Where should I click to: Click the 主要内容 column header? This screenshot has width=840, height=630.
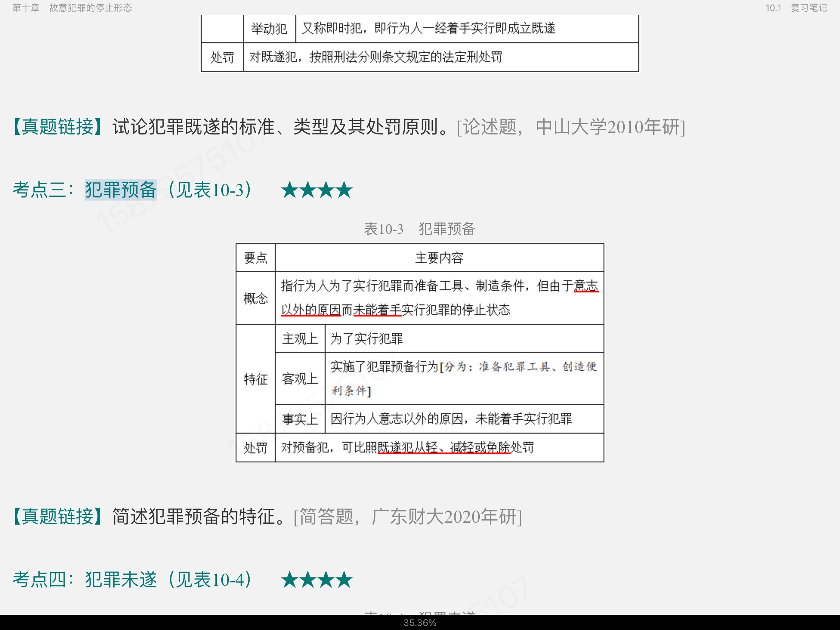(x=439, y=258)
